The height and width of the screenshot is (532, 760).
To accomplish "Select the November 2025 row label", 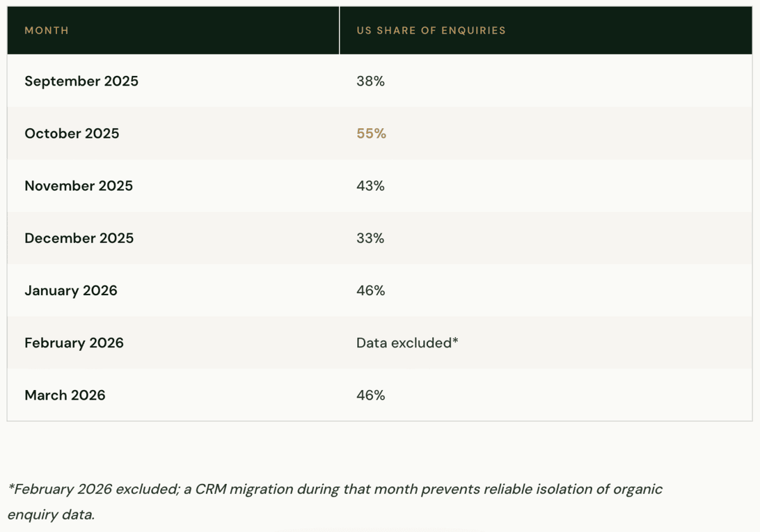I will (79, 186).
